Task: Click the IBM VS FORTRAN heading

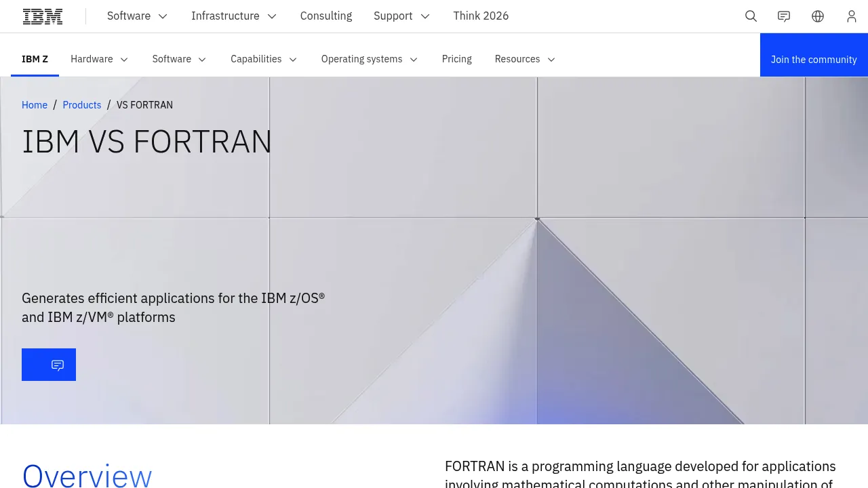Action: click(147, 142)
